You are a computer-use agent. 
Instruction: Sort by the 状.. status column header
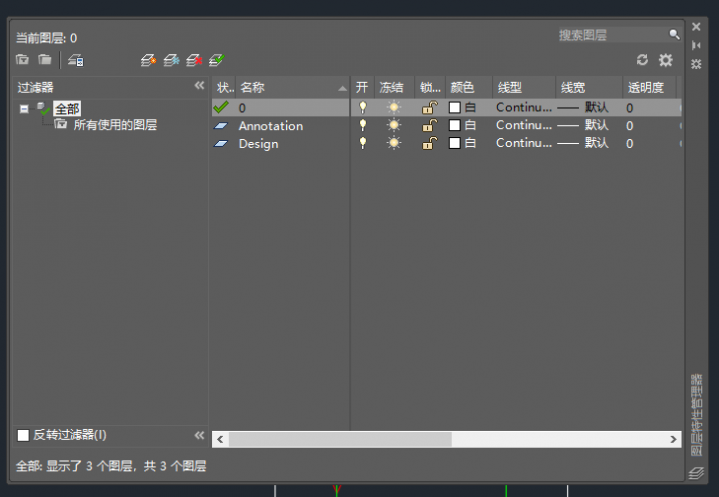tap(224, 88)
